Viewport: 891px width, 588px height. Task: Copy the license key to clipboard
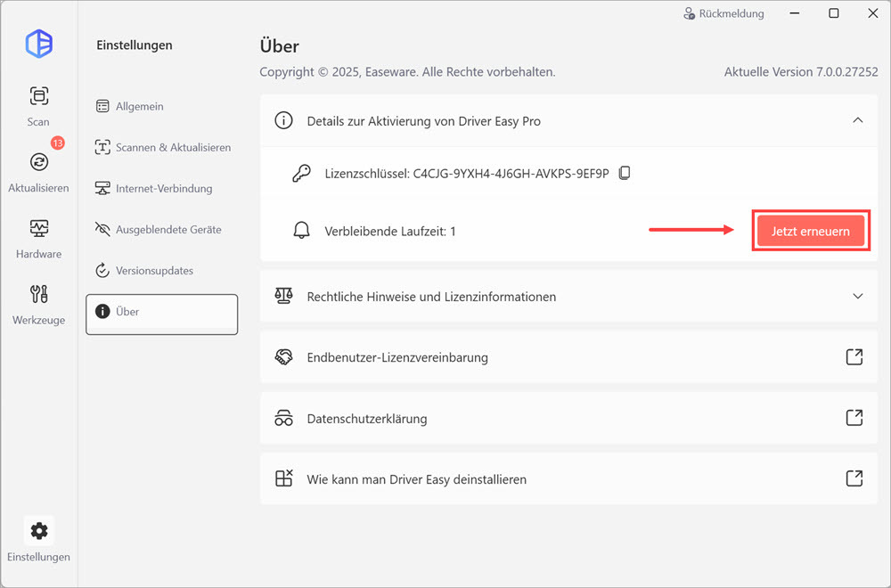[x=625, y=173]
